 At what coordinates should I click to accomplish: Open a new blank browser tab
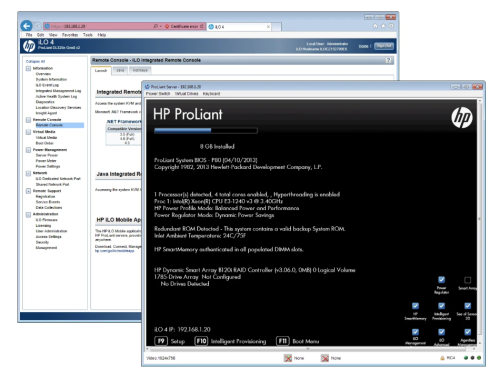(x=276, y=27)
